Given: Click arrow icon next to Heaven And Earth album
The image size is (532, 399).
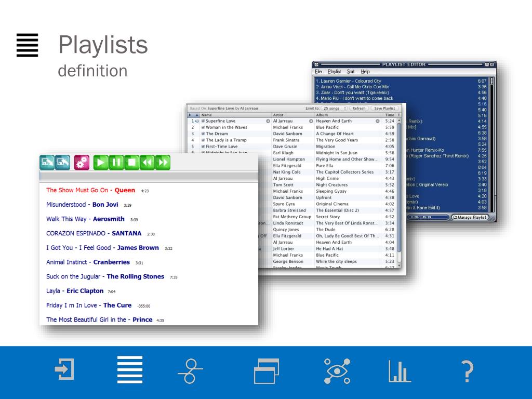Looking at the screenshot, I should 377,121.
